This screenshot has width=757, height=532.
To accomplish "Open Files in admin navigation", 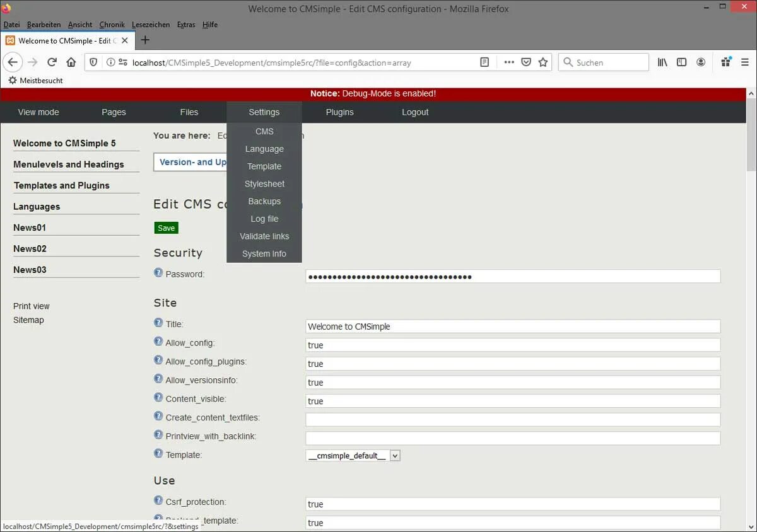I will pos(189,112).
